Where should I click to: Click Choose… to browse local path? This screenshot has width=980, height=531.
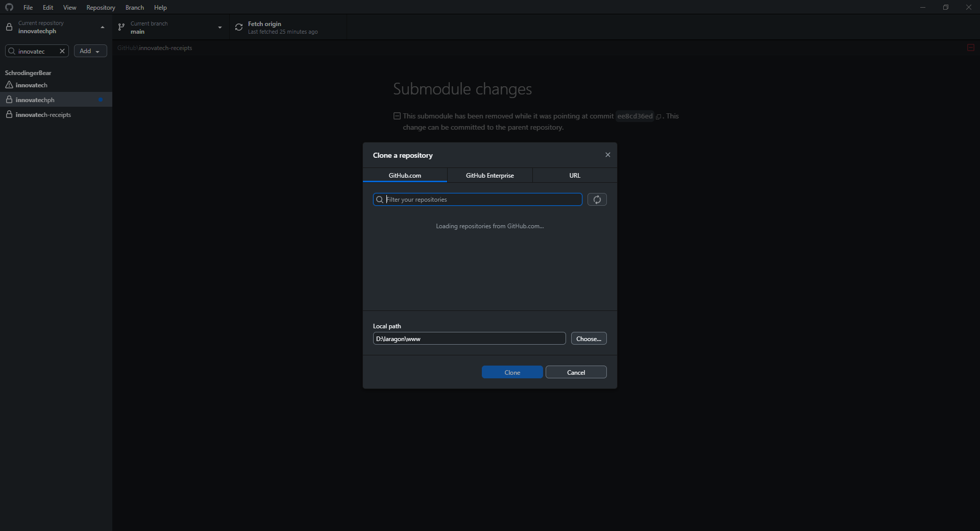click(x=589, y=339)
